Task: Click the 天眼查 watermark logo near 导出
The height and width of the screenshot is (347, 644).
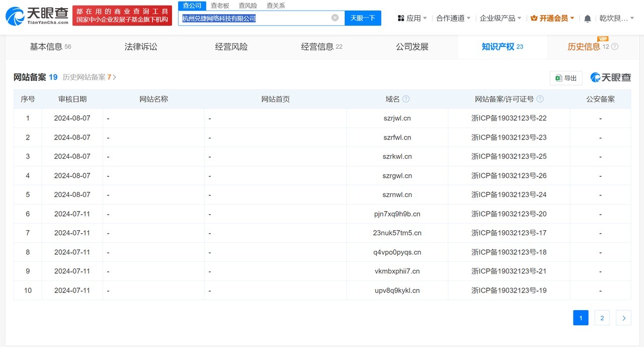Action: click(x=610, y=78)
